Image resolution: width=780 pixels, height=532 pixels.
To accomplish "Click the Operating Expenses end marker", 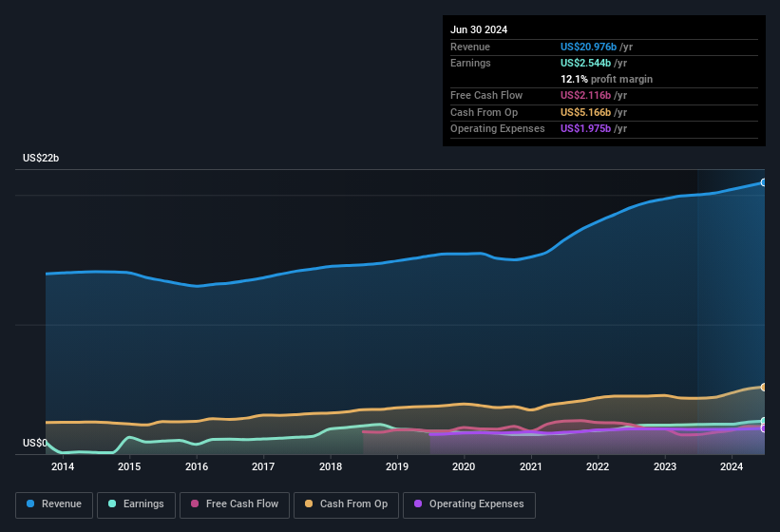I will [764, 428].
